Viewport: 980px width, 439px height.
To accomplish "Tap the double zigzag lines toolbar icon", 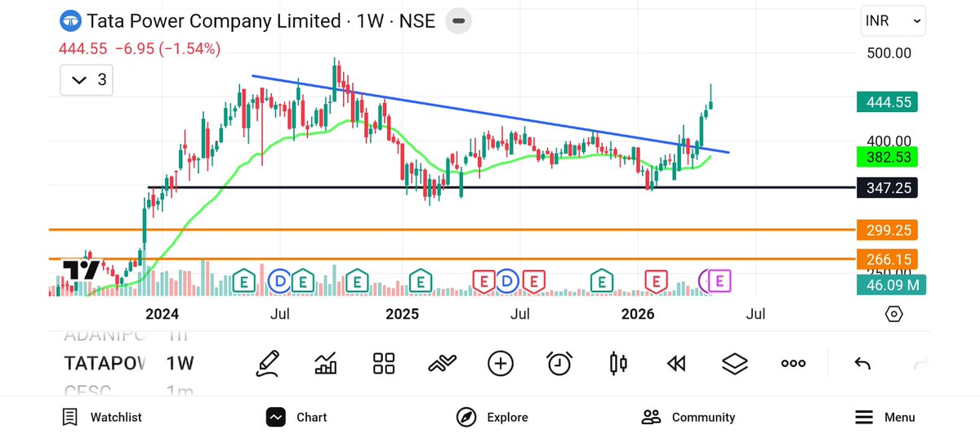I will 442,364.
